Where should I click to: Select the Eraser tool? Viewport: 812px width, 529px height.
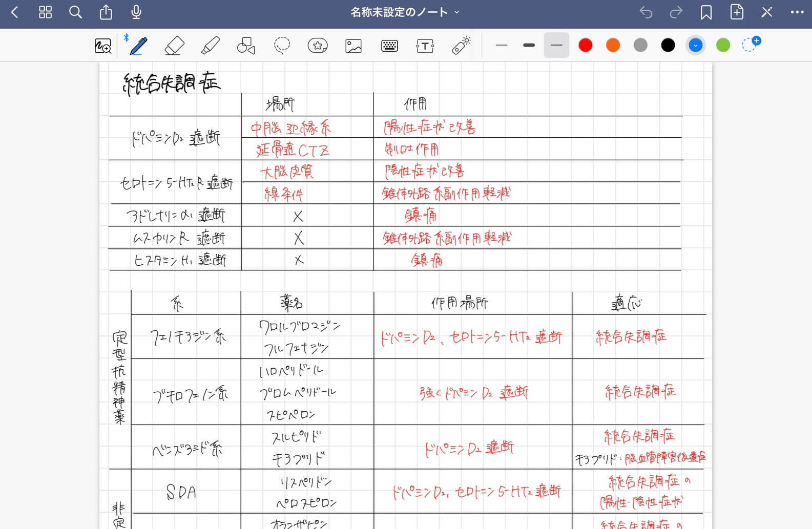[x=175, y=46]
